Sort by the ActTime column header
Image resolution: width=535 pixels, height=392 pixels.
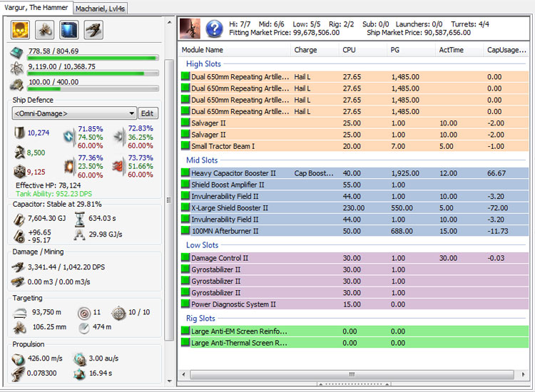[x=459, y=50]
